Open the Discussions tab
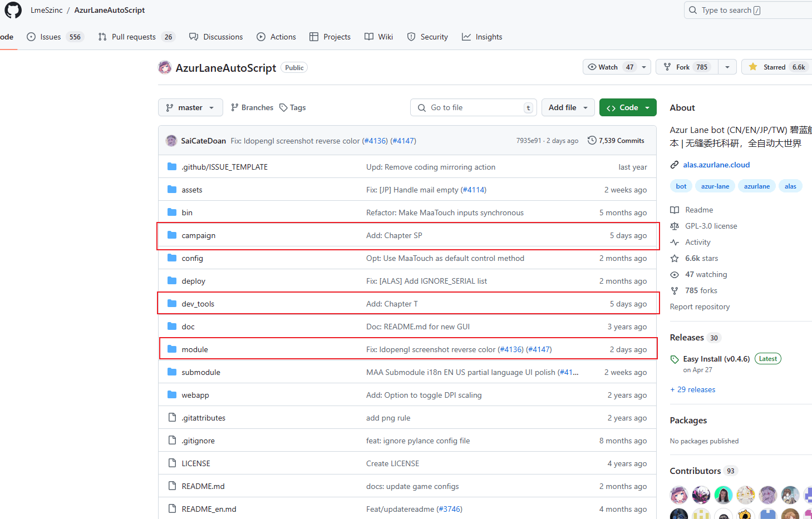Viewport: 812px width, 519px height. coord(216,37)
